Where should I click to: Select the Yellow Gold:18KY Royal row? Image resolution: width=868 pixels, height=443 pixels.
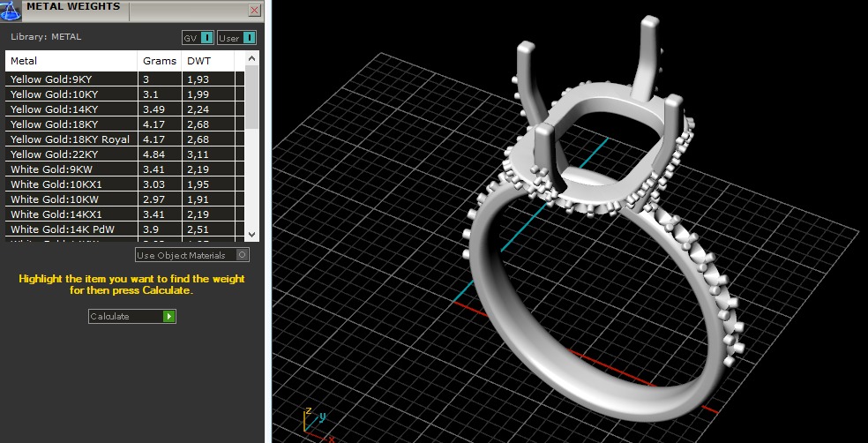click(125, 139)
